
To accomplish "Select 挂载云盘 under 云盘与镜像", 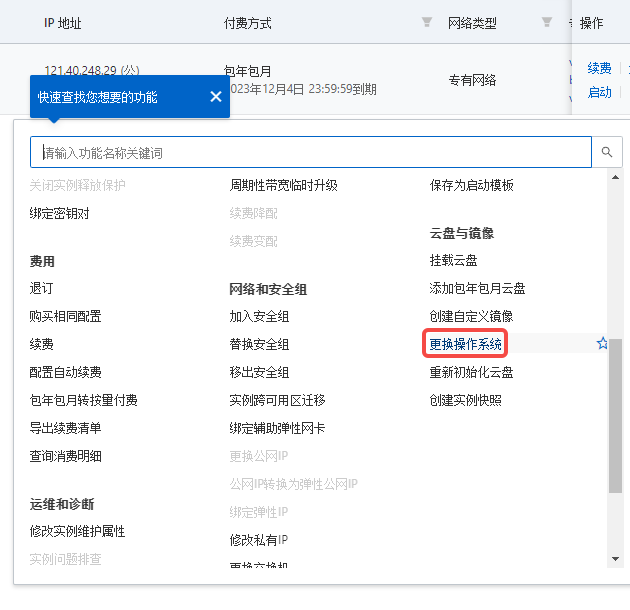I will (453, 260).
